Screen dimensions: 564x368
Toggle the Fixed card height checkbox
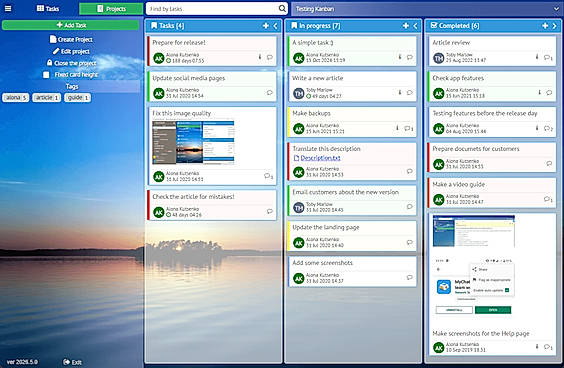pyautogui.click(x=46, y=75)
